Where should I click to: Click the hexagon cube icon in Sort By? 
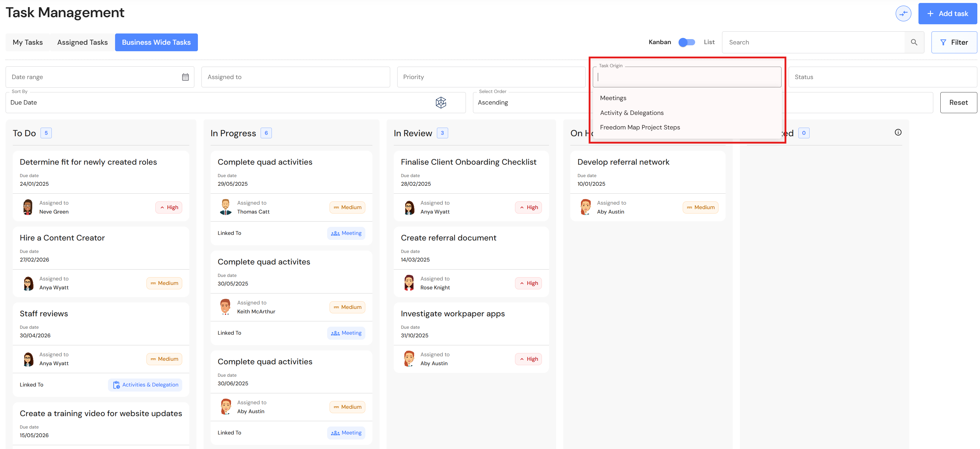(x=440, y=102)
